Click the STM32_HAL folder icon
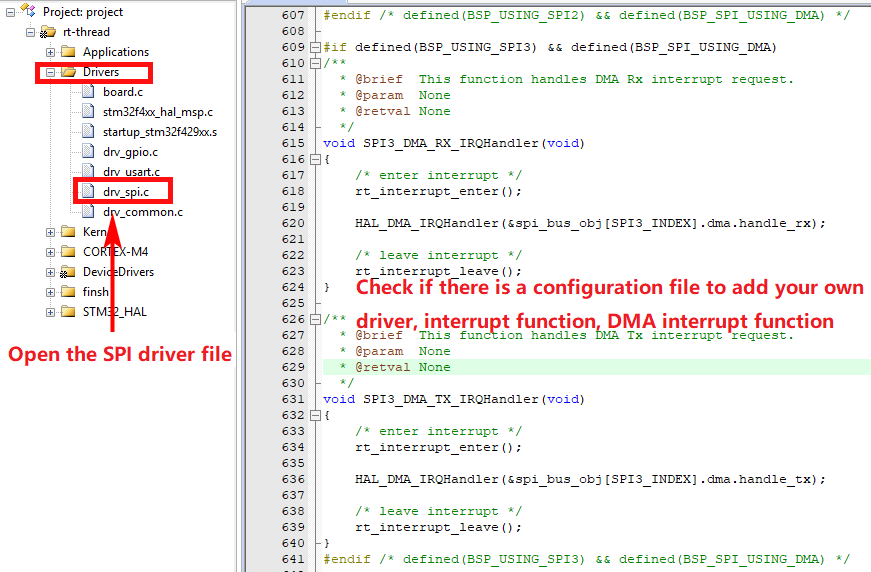Viewport: 871px width, 572px height. click(68, 312)
